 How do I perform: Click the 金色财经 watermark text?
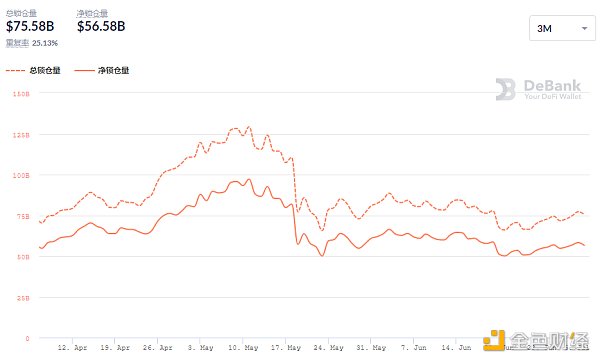[549, 341]
